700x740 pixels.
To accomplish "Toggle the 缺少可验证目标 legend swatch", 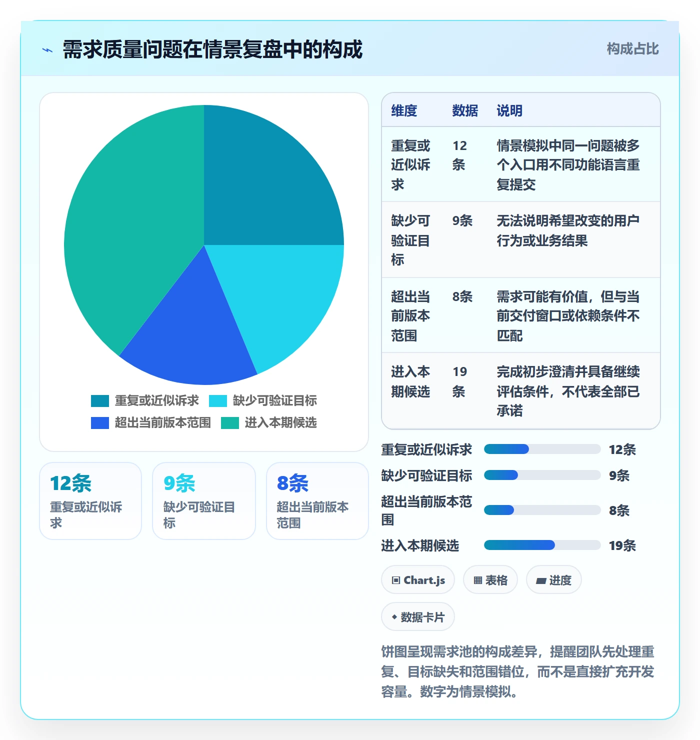I will (218, 401).
